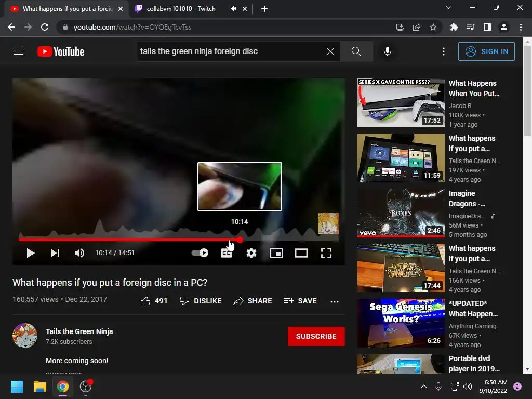The width and height of the screenshot is (532, 399).
Task: Open YouTube settings three-dot menu
Action: 444,51
